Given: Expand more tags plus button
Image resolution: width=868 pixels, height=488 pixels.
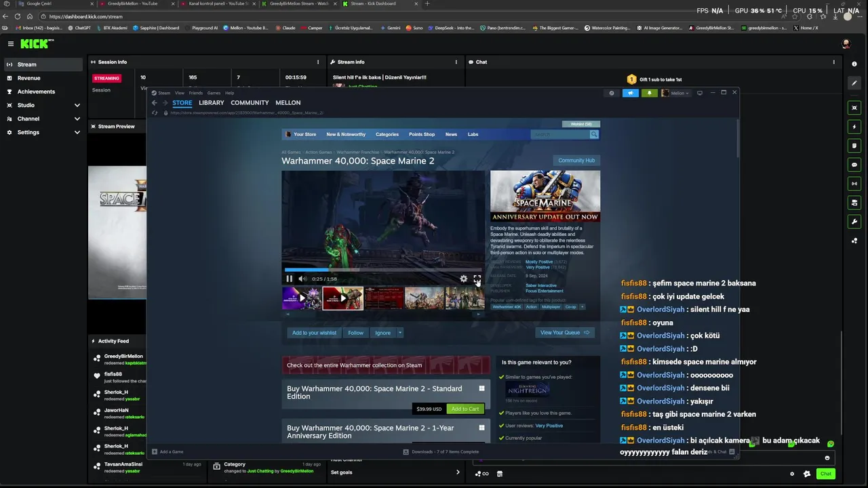Looking at the screenshot, I should click(583, 307).
